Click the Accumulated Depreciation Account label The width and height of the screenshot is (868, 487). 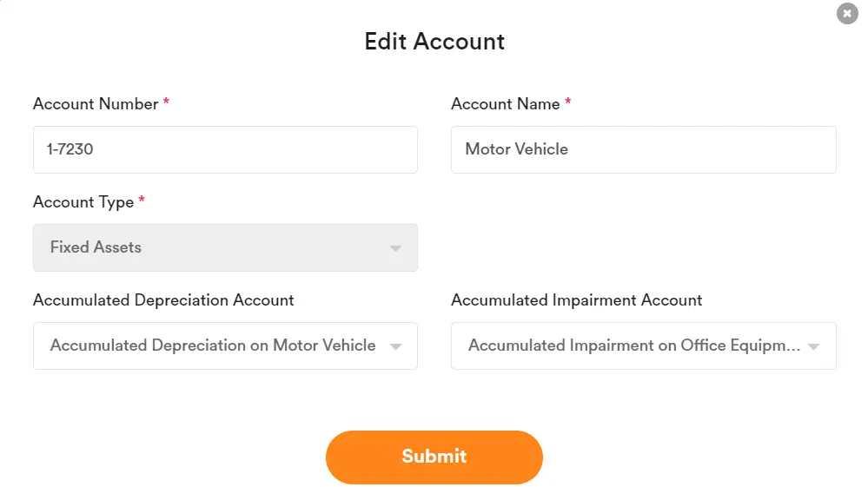163,300
